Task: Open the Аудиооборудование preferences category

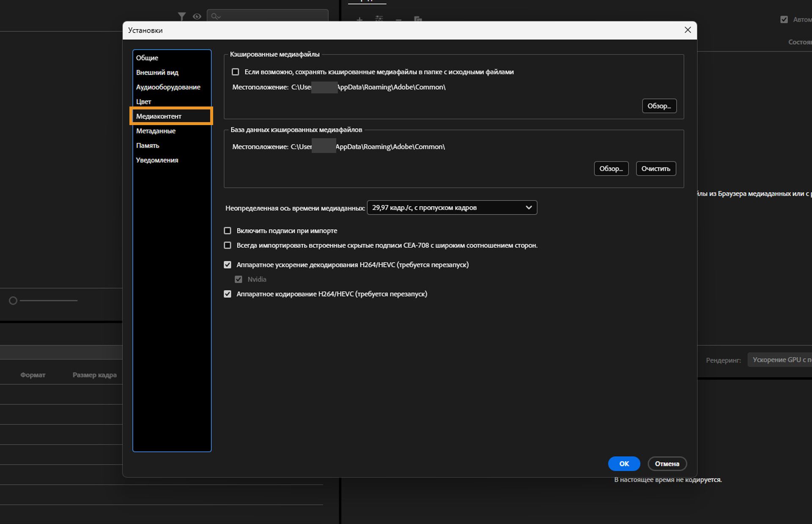Action: pos(168,87)
